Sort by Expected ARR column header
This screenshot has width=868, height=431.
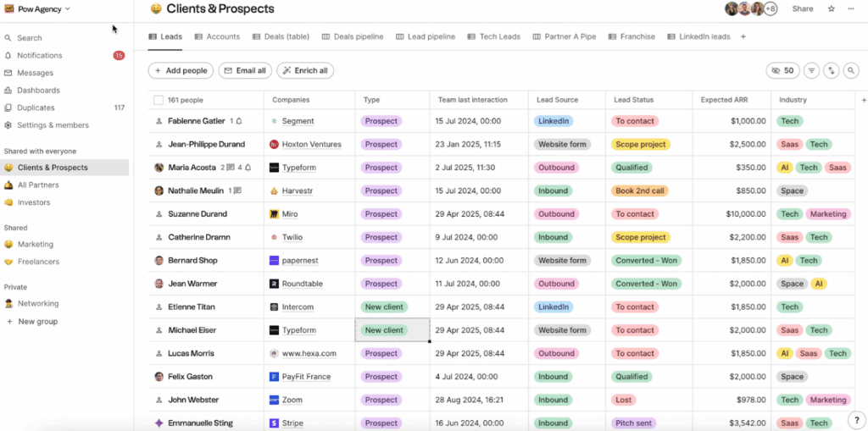(x=724, y=100)
